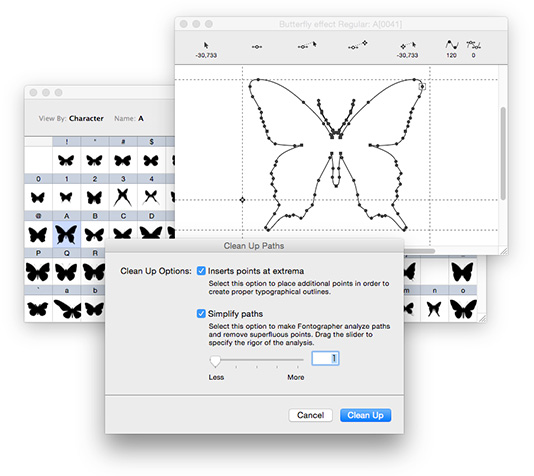534x476 pixels.
Task: Uncheck Inserts points at extrema option
Action: [201, 271]
